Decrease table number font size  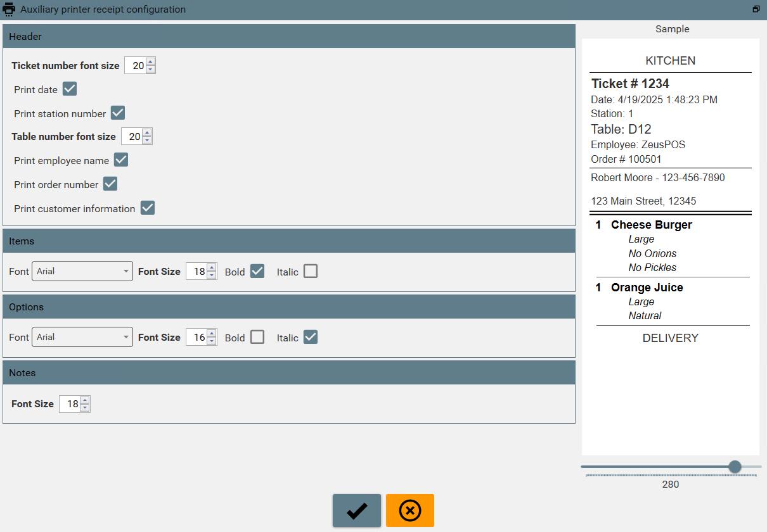click(147, 140)
